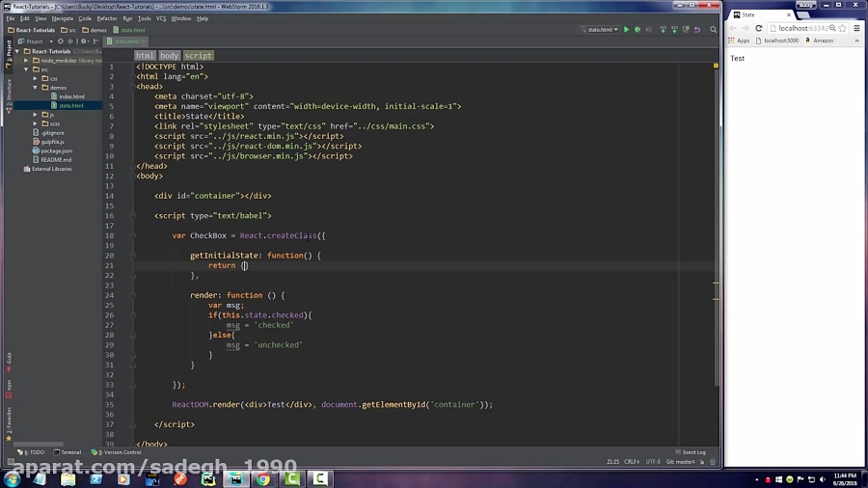Viewport: 868px width, 488px height.
Task: Click the Chrome zoom magnifier in address bar
Action: click(x=832, y=28)
